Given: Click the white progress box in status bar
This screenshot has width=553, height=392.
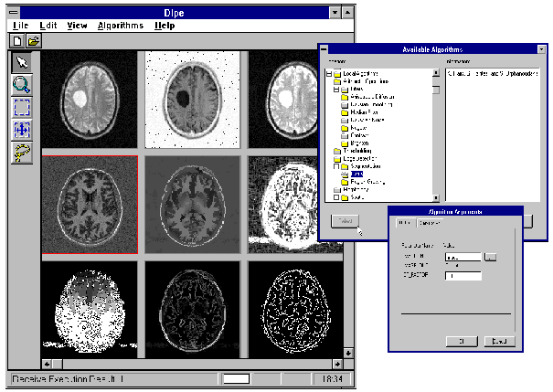Looking at the screenshot, I should [237, 379].
